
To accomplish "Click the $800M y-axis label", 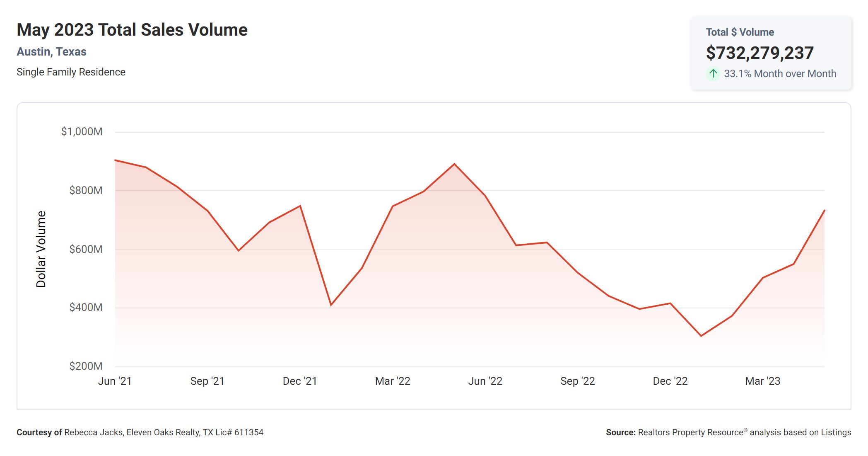I will pyautogui.click(x=86, y=190).
